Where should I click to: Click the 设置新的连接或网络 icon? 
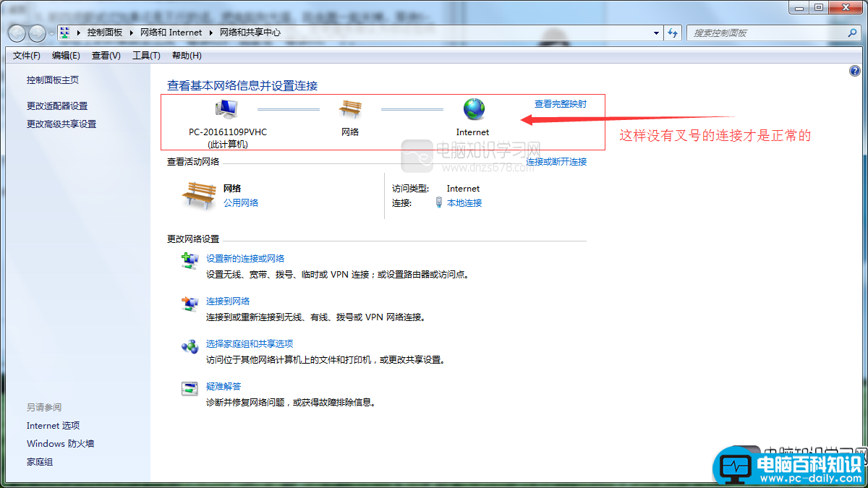coord(190,261)
